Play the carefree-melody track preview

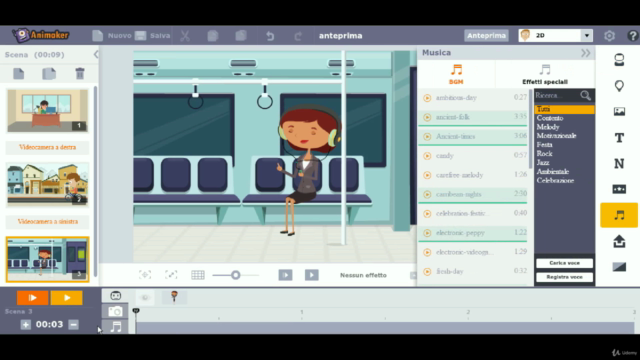click(x=427, y=175)
